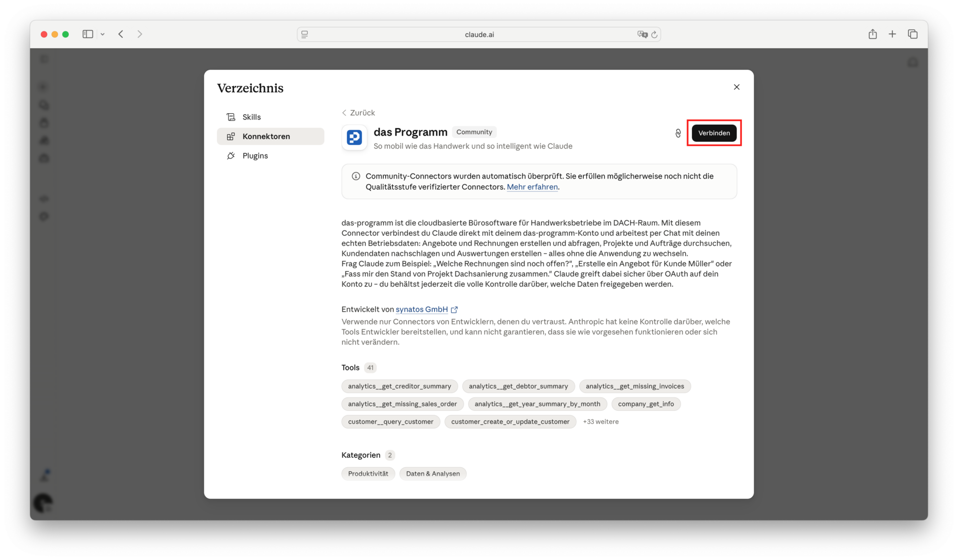The image size is (958, 560).
Task: Open a new tab with the plus icon
Action: (892, 34)
